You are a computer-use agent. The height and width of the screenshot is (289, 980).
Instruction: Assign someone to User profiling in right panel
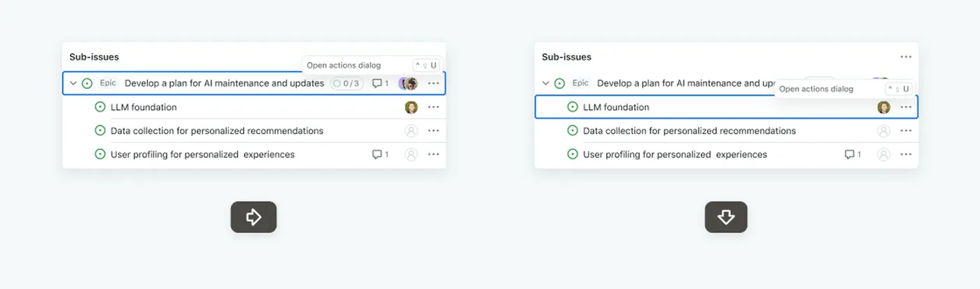(x=883, y=155)
